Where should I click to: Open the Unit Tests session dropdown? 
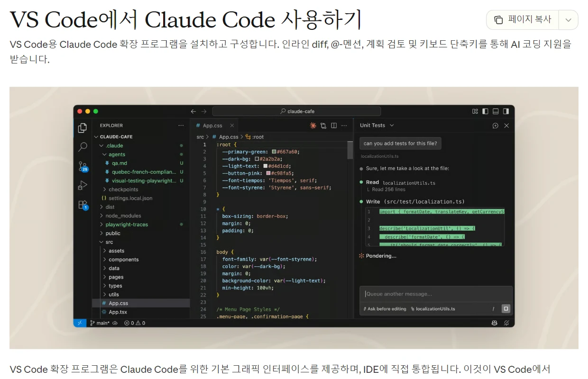(x=377, y=126)
